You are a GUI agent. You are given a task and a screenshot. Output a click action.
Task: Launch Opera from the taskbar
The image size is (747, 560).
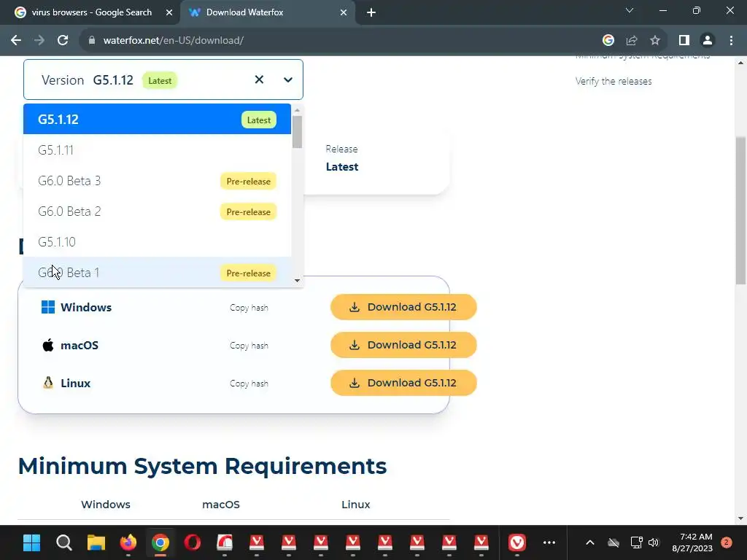pos(193,542)
